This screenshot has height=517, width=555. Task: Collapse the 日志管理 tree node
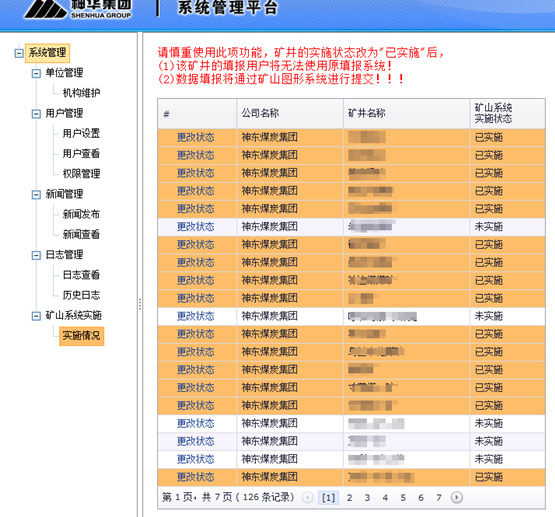click(36, 255)
